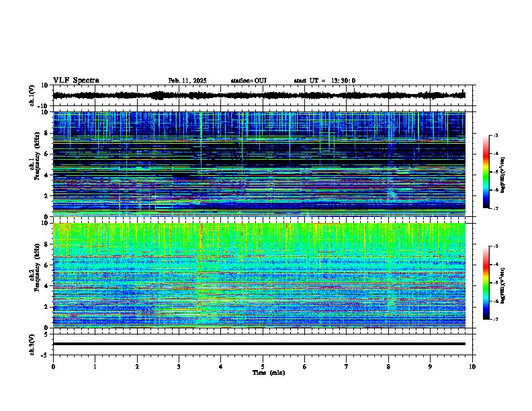This screenshot has height=411, width=532.
Task: Click the 'station=OUI' header label
Action: coord(249,81)
